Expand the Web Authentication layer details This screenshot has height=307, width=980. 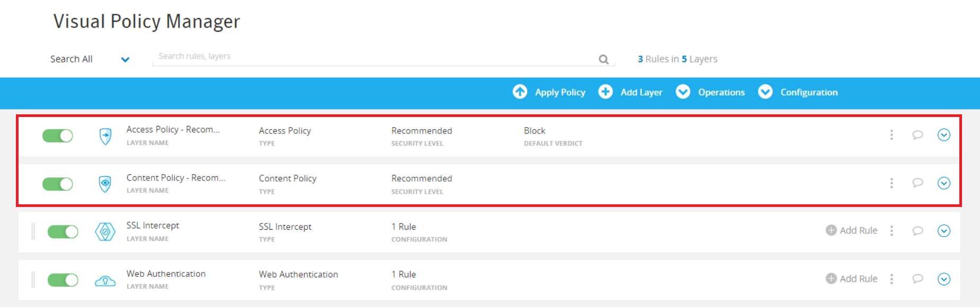[943, 279]
